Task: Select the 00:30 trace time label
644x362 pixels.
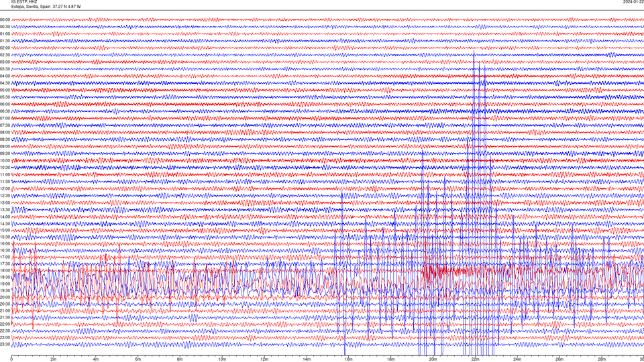Action: pos(5,27)
